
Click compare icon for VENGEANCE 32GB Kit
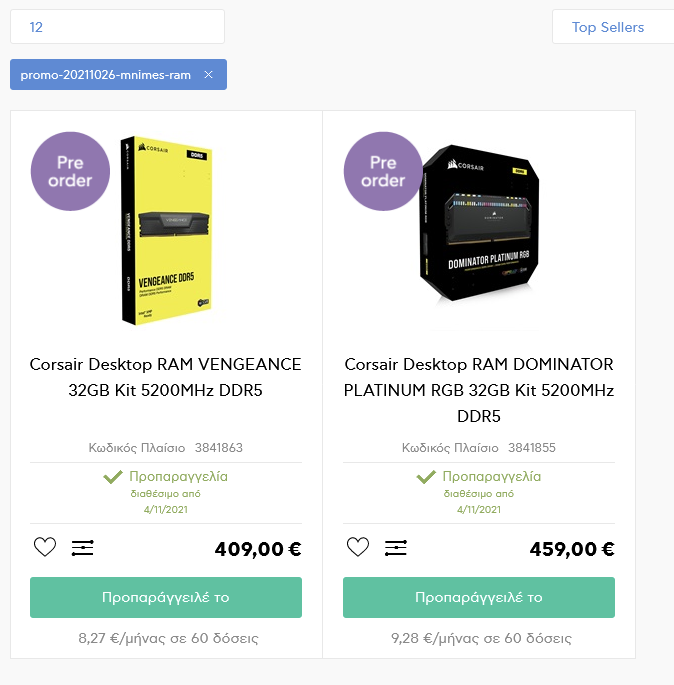[x=83, y=548]
